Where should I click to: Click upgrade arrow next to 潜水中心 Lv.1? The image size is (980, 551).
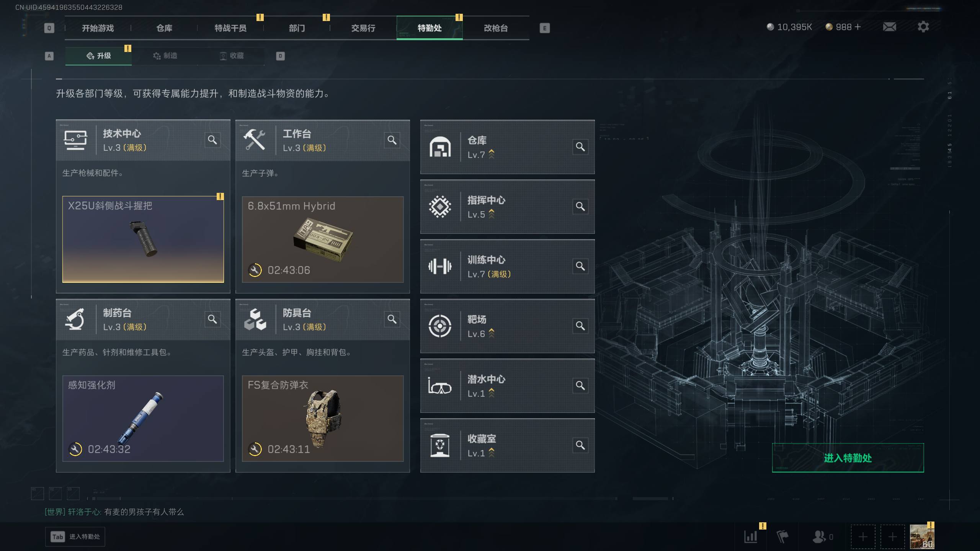(x=492, y=393)
